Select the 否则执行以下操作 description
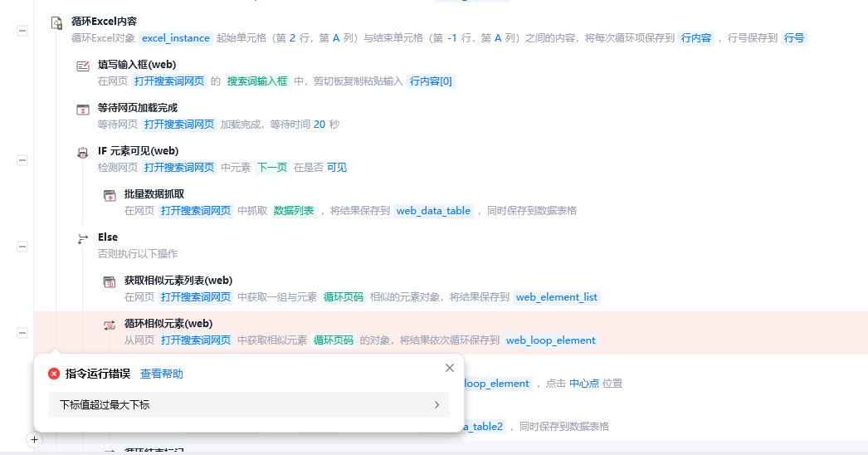Viewport: 868px width, 455px height. click(138, 254)
